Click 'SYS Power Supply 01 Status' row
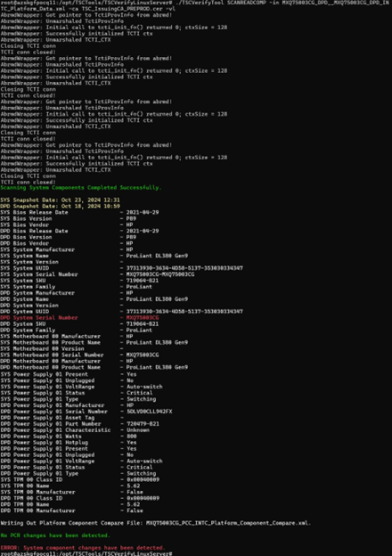 pos(77,393)
